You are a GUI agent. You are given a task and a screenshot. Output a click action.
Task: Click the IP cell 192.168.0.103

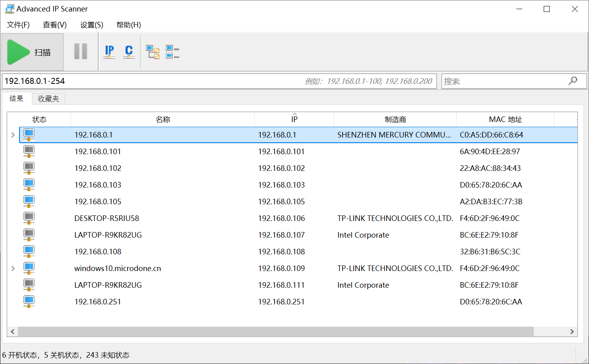(x=281, y=185)
